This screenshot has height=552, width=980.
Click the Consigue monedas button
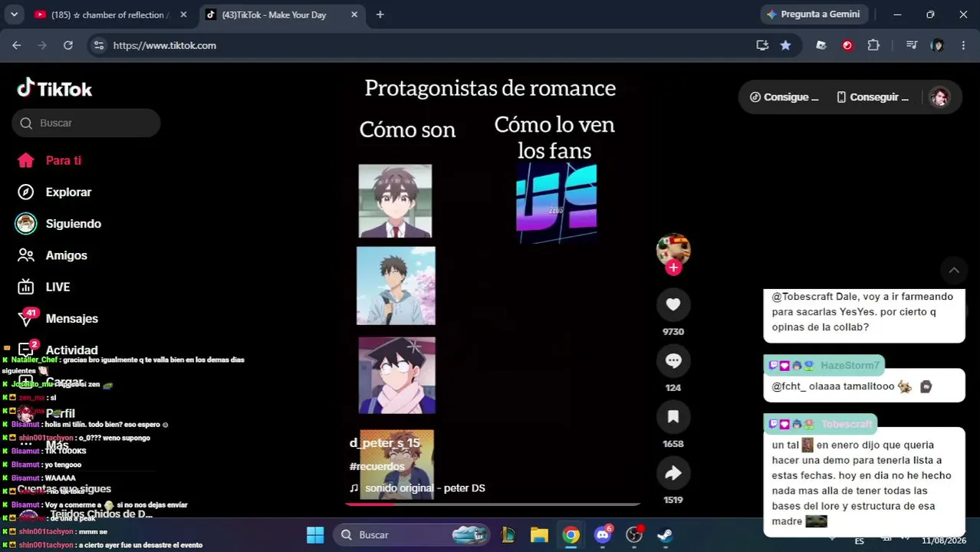click(x=784, y=97)
